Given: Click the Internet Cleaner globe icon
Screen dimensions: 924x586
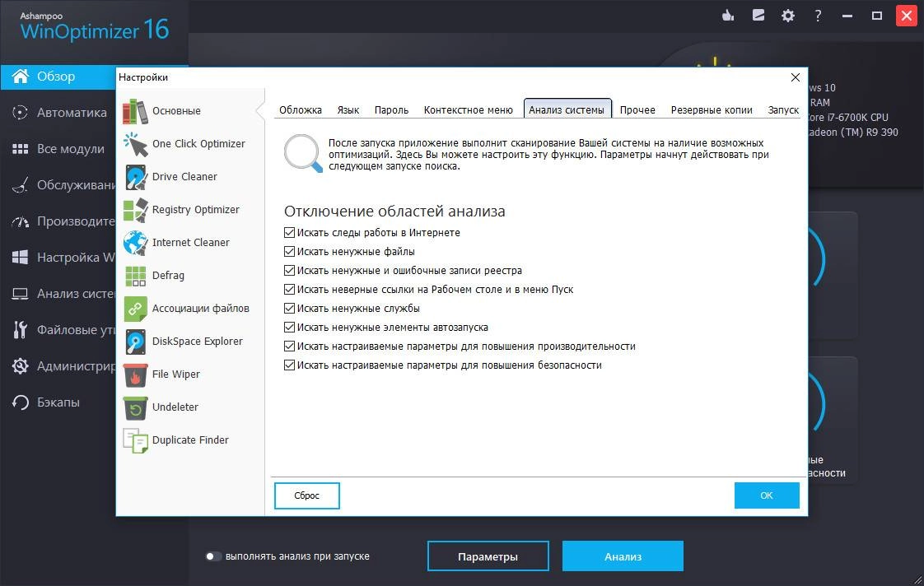Looking at the screenshot, I should (x=136, y=243).
